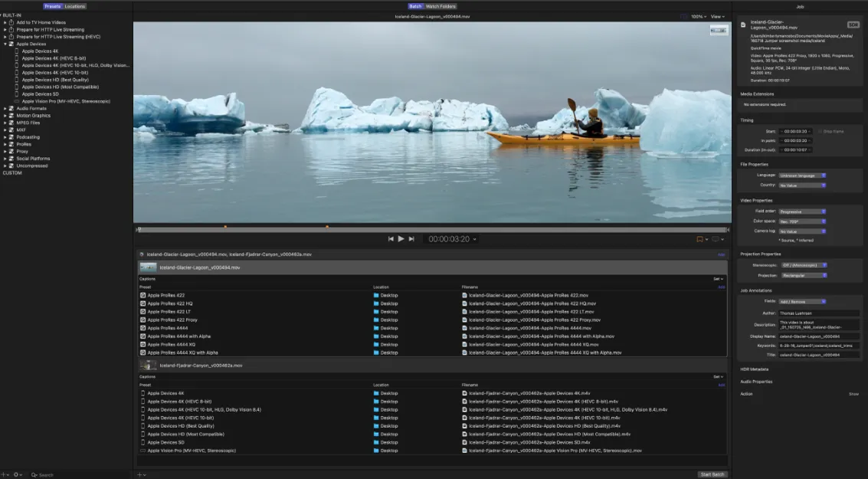Click the phone icon for Apple Devices HD (Best Quality) output
This screenshot has height=479, width=868.
coord(142,426)
